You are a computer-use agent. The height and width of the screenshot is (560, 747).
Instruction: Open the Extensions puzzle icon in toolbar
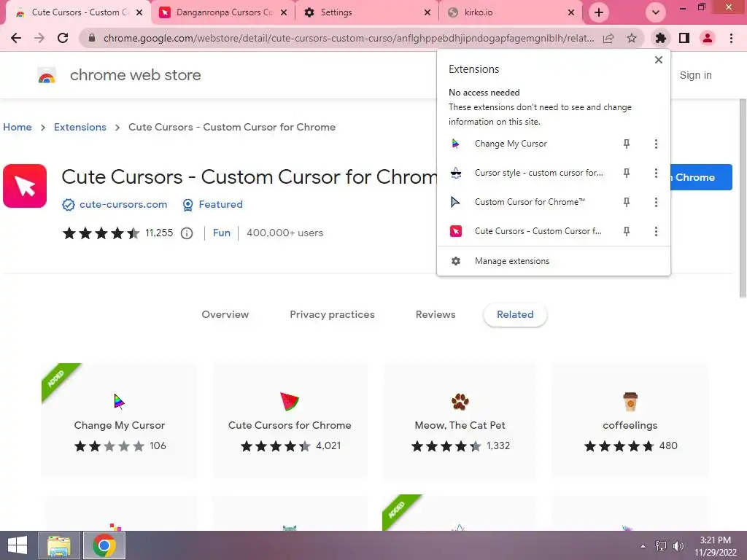click(x=660, y=38)
